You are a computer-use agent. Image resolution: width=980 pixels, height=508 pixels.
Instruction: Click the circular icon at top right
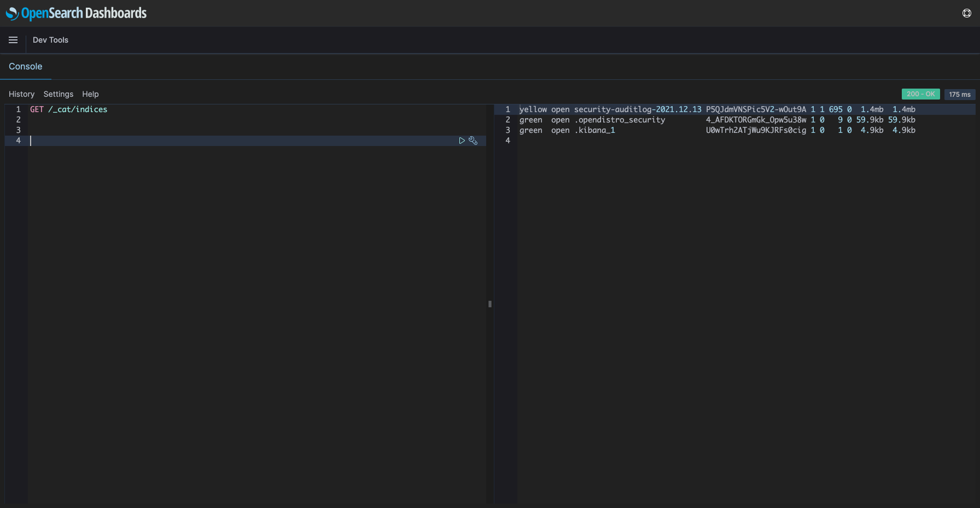966,13
